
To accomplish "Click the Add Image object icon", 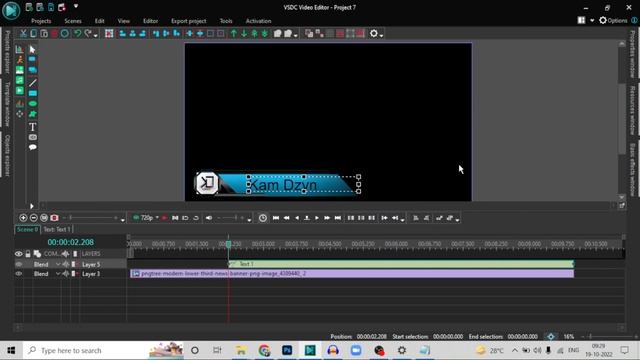I will pyautogui.click(x=20, y=70).
